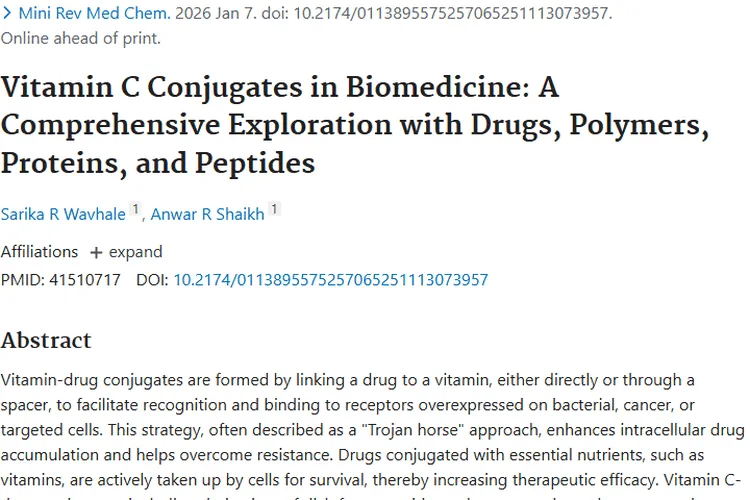750x500 pixels.
Task: Click the PMID number 41510717
Action: tap(83, 280)
